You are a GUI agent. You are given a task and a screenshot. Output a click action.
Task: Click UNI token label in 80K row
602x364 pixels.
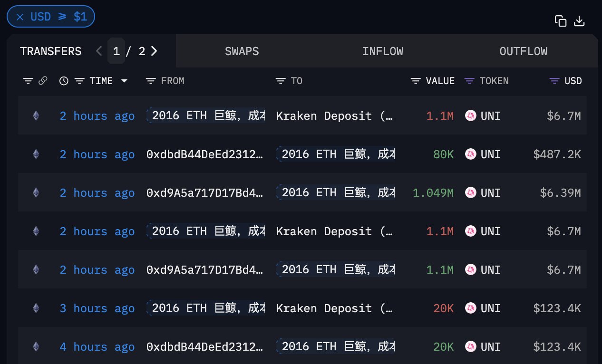coord(490,154)
